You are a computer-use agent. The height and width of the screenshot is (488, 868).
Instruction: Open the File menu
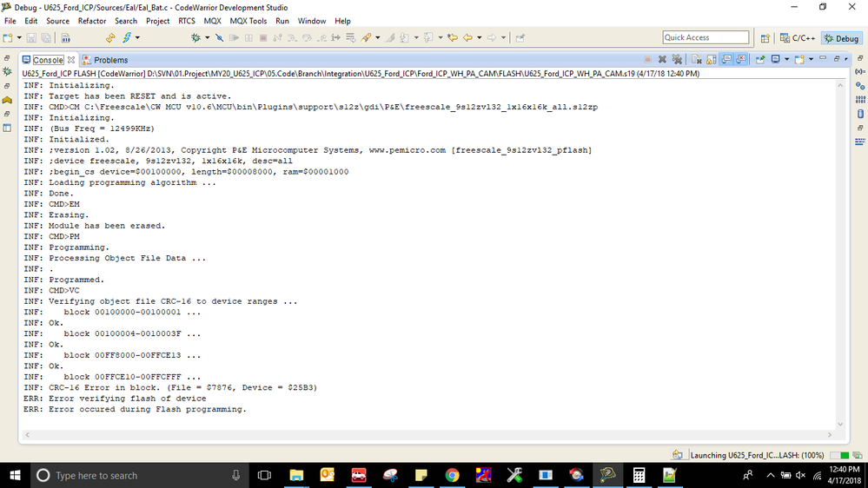[x=10, y=21]
